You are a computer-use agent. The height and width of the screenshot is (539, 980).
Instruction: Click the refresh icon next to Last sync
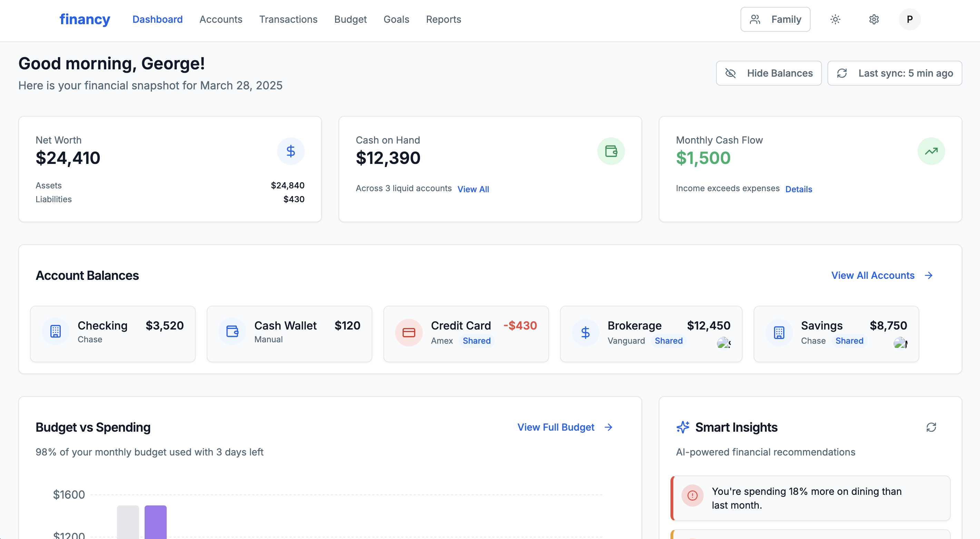pos(842,73)
